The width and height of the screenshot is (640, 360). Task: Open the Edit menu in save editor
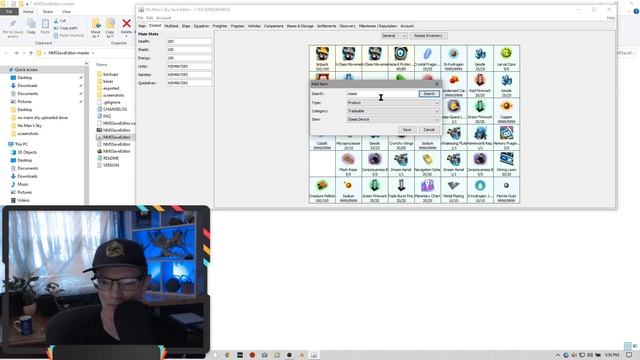149,18
